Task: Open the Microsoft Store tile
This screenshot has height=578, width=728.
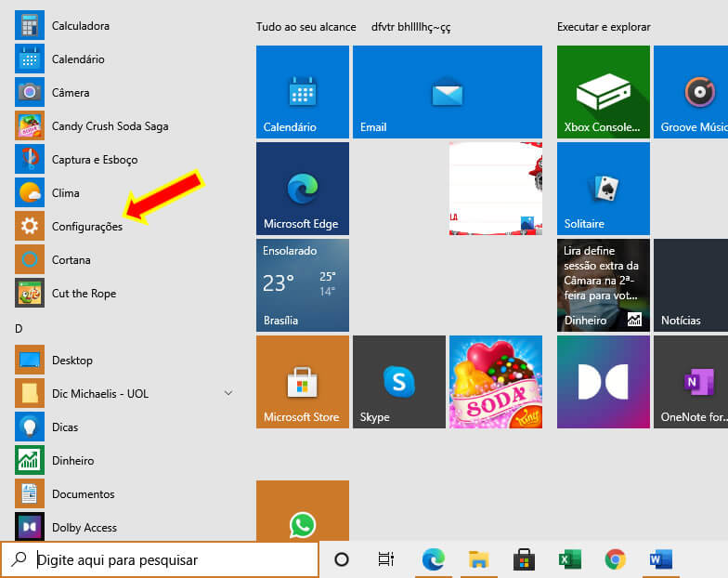Action: point(303,381)
